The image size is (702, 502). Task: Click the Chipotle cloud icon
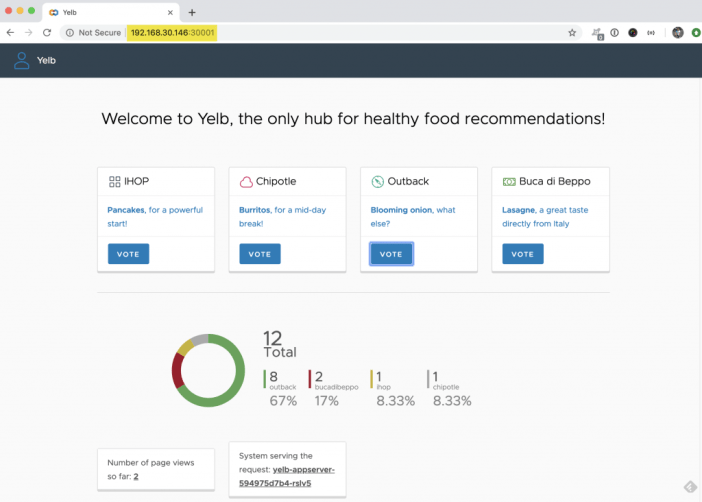[246, 181]
